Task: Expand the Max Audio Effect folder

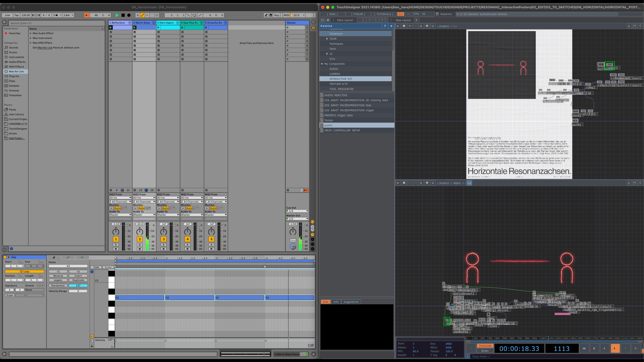Action: click(x=31, y=33)
